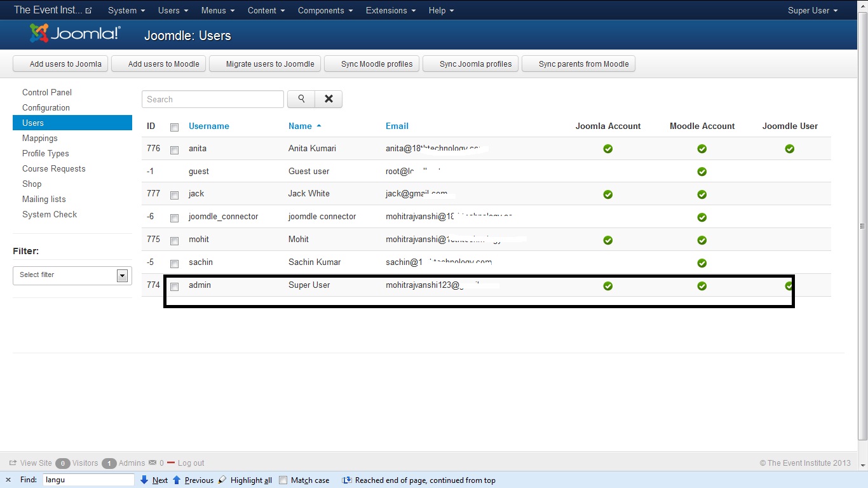The image size is (868, 488).
Task: Open the Extensions dropdown menu
Action: pos(391,10)
